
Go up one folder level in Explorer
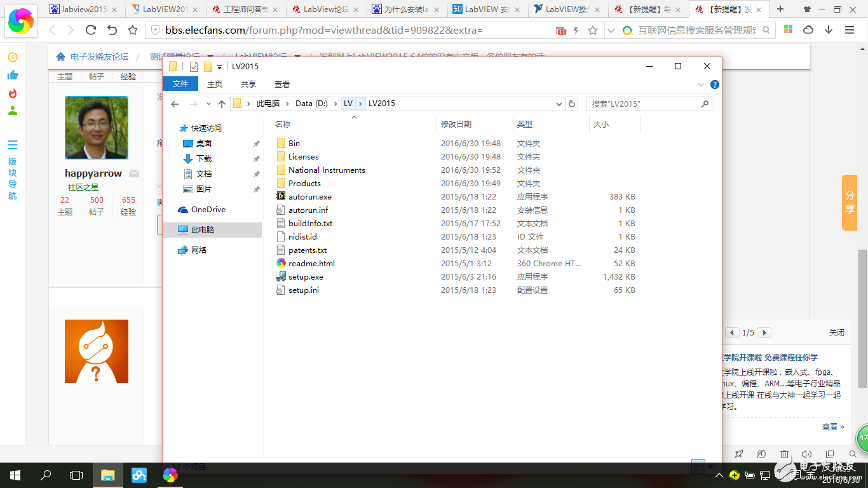click(221, 104)
